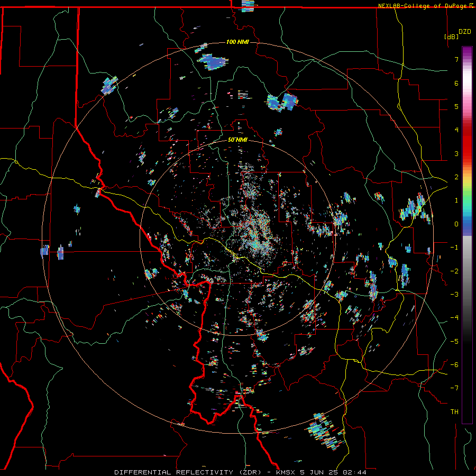
Task: Click the -2 value on the ZDR scale
Action: pos(454,271)
